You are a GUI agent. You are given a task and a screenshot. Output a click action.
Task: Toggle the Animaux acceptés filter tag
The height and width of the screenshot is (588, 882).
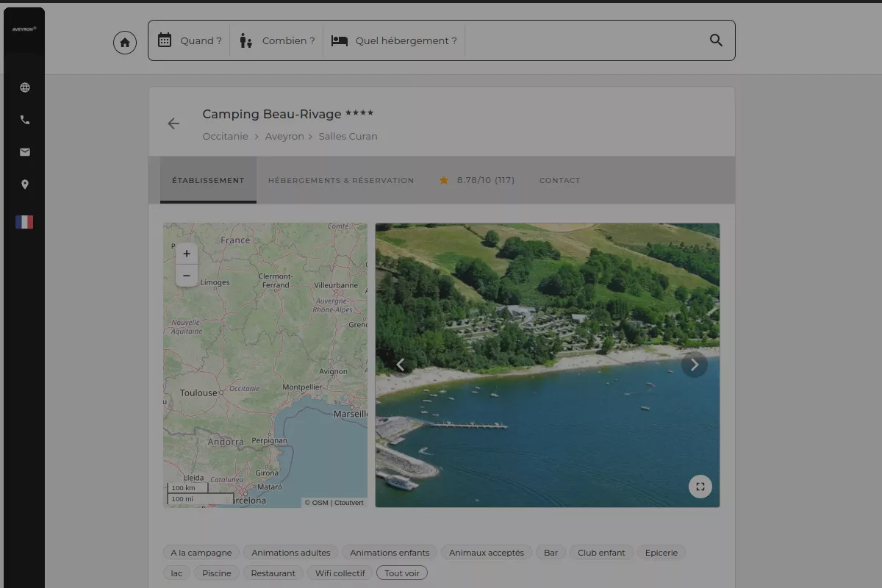click(x=487, y=552)
